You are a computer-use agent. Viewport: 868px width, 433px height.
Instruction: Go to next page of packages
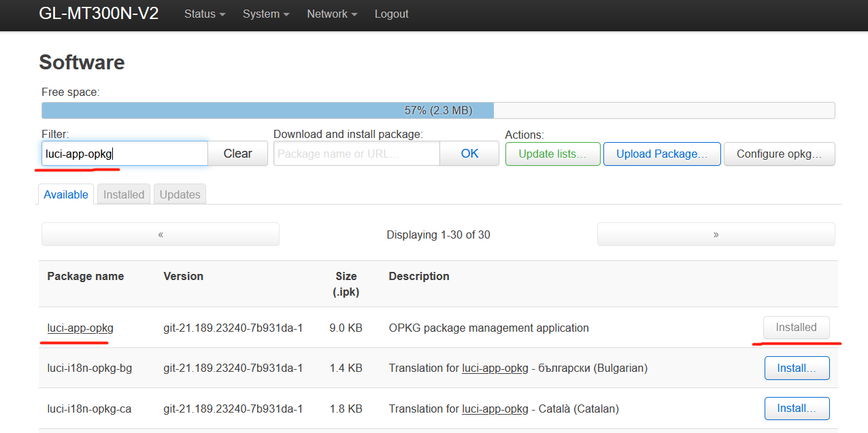pos(716,235)
